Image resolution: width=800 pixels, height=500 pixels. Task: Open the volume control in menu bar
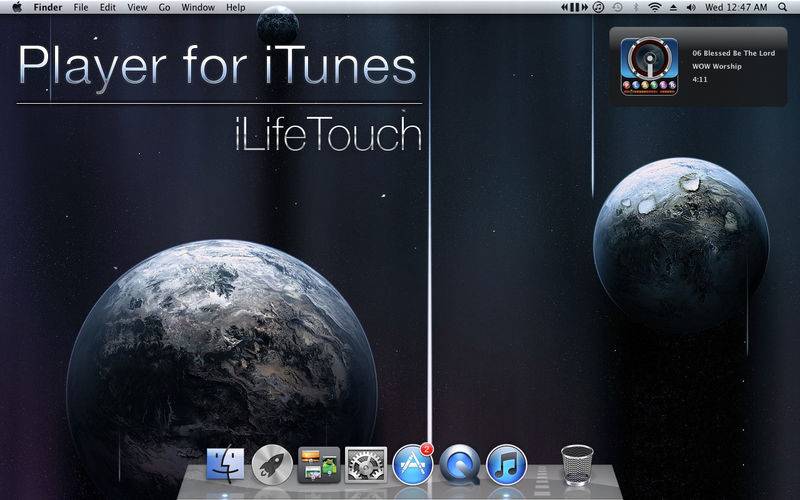pyautogui.click(x=691, y=7)
